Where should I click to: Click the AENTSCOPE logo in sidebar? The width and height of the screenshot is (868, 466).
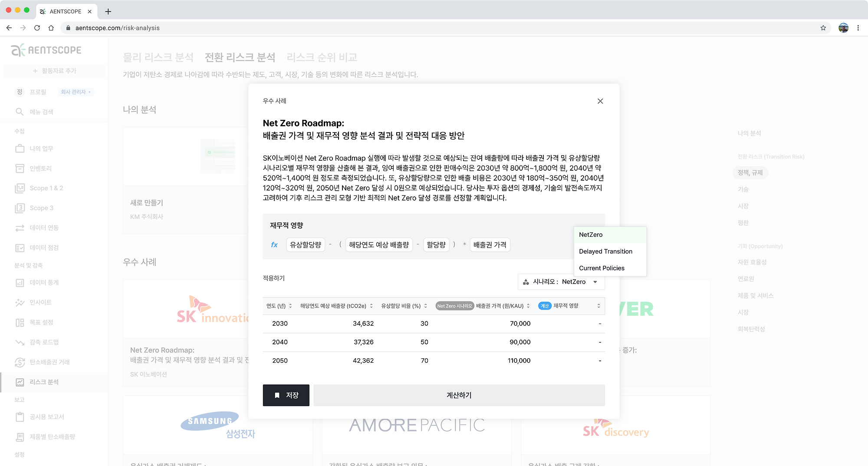(x=46, y=50)
